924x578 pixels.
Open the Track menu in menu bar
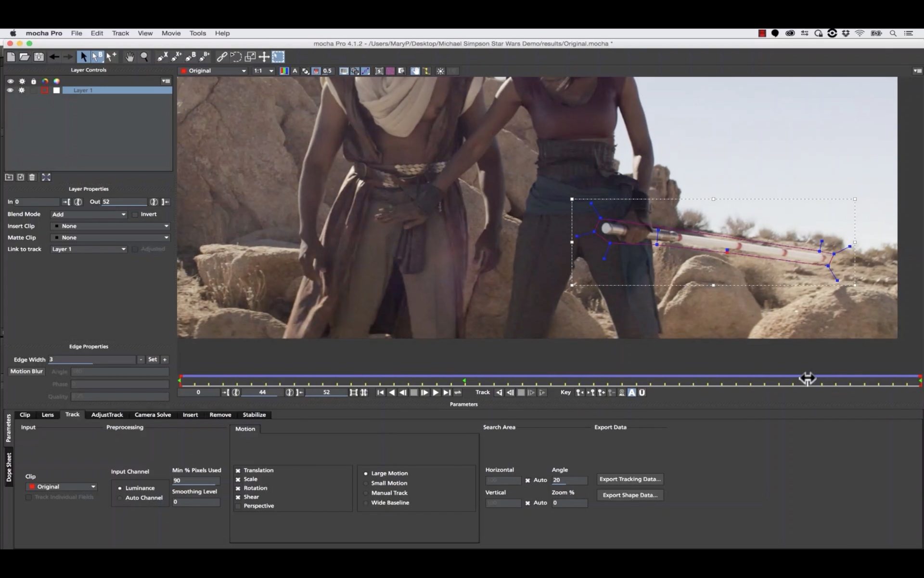[120, 33]
